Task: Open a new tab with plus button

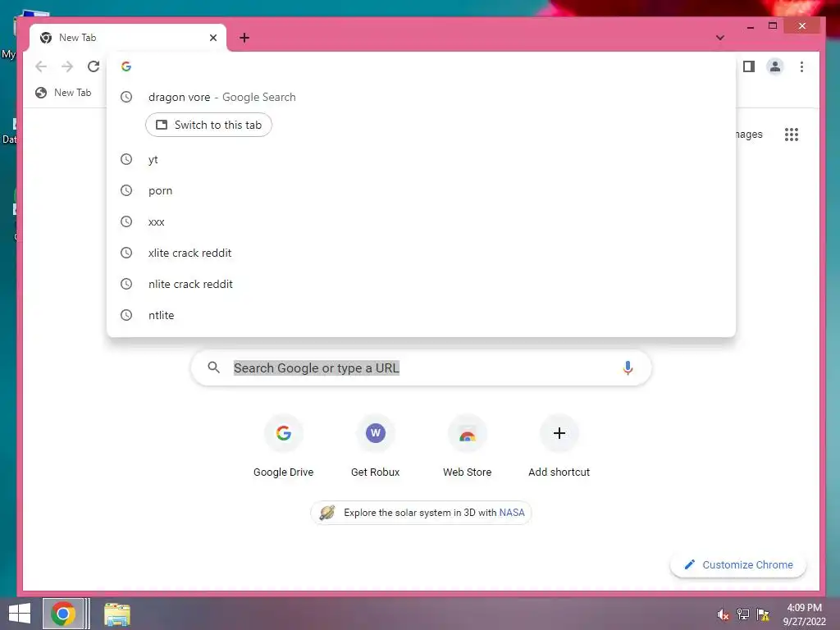Action: tap(244, 38)
